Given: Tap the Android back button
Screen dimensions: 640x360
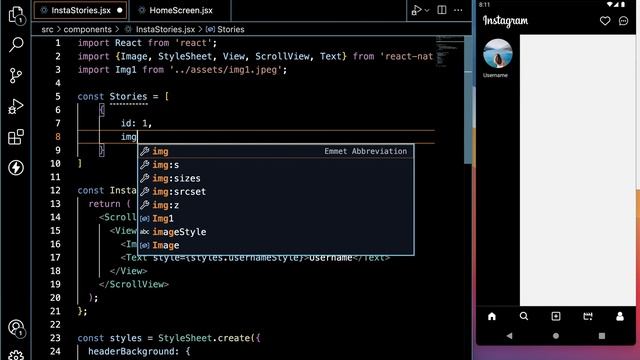Looking at the screenshot, I should click(x=509, y=336).
